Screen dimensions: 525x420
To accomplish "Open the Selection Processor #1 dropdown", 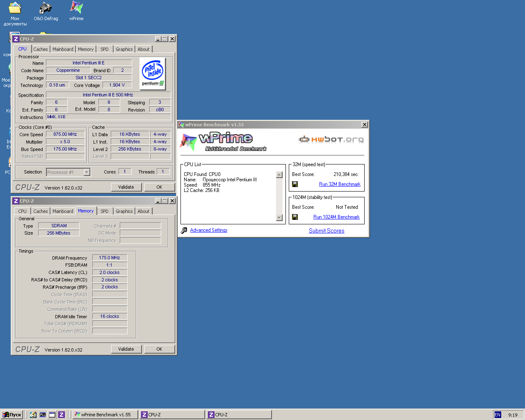I will (87, 172).
